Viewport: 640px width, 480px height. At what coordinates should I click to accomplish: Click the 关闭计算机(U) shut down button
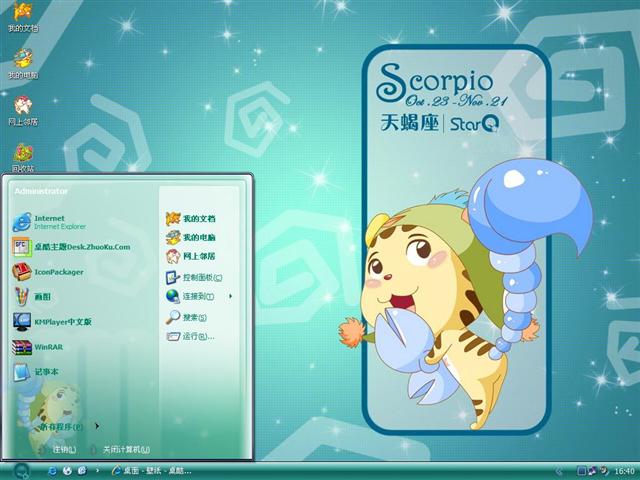pos(120,449)
